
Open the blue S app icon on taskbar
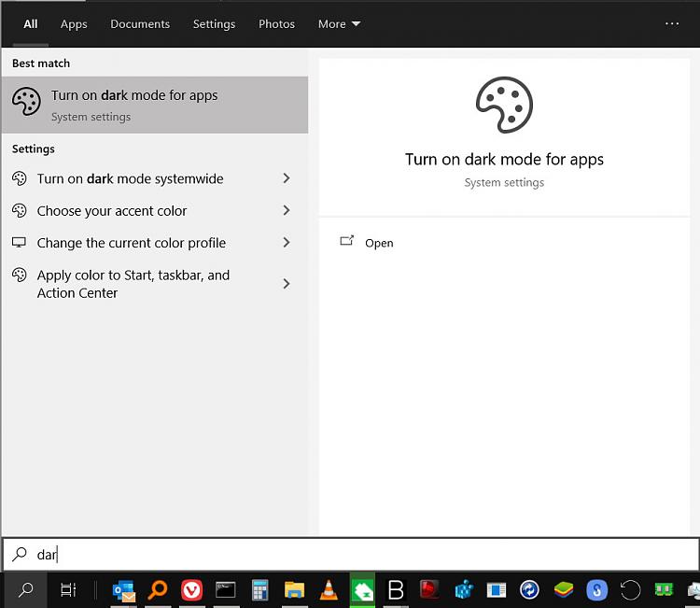[x=597, y=590]
